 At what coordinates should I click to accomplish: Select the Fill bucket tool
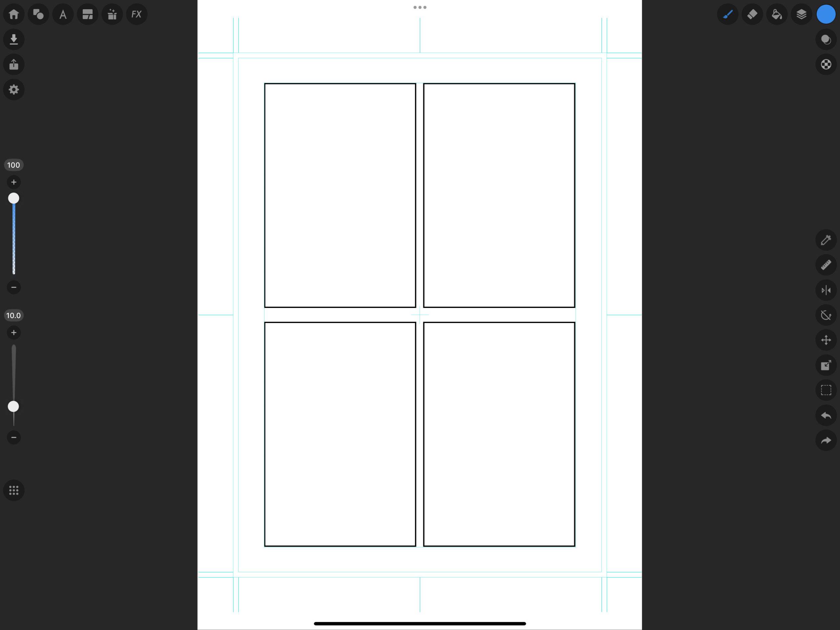pos(777,14)
